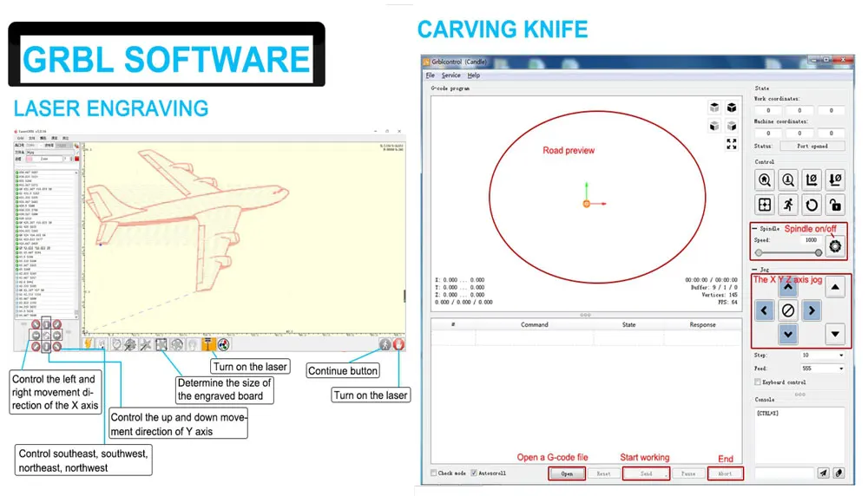The height and width of the screenshot is (496, 868).
Task: Click the jog stop circle-slash button
Action: click(788, 310)
